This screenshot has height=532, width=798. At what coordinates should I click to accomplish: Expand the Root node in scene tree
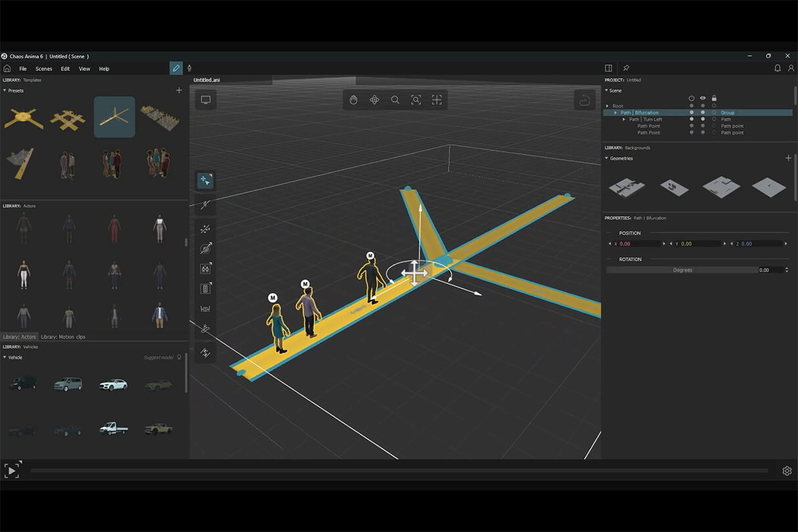click(x=608, y=106)
